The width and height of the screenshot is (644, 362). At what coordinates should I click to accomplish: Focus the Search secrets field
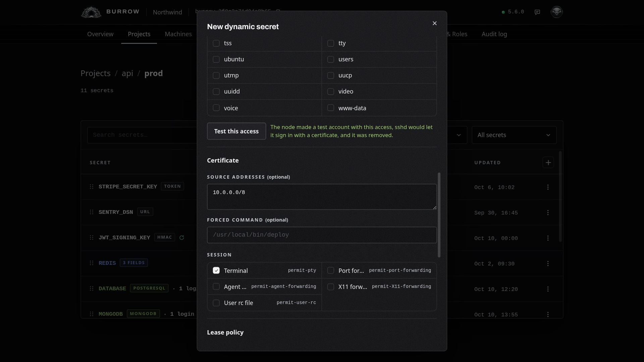[x=142, y=135]
